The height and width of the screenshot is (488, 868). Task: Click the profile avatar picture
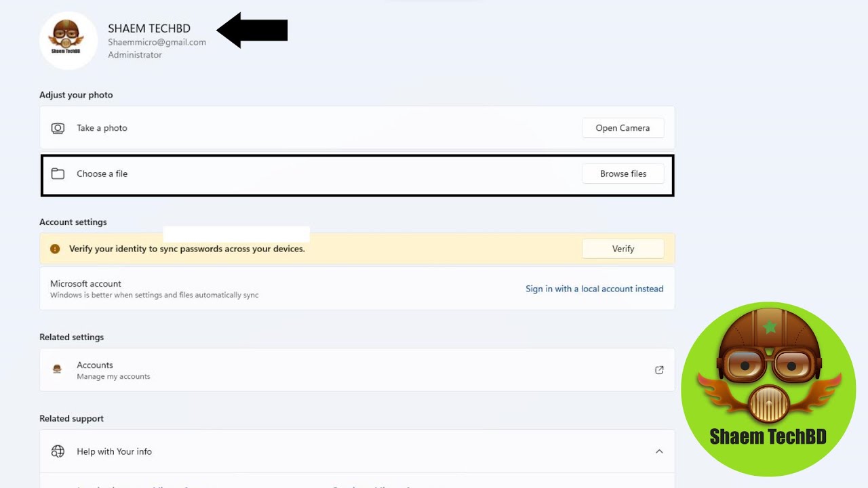tap(68, 40)
